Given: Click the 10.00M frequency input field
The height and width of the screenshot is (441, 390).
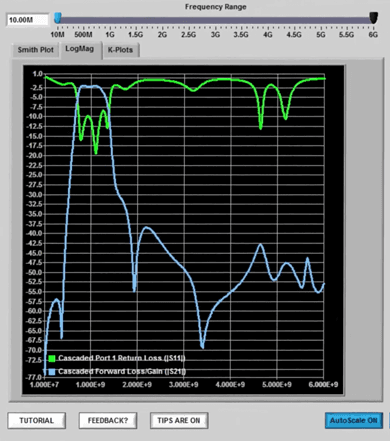Looking at the screenshot, I should (27, 20).
